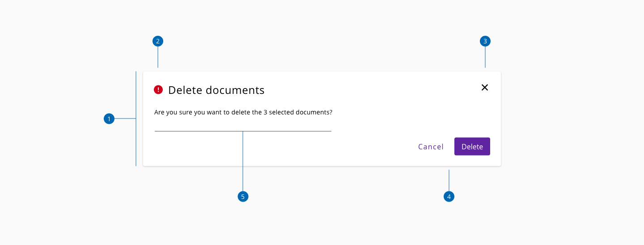644x245 pixels.
Task: Cancel the document deletion
Action: 431,147
